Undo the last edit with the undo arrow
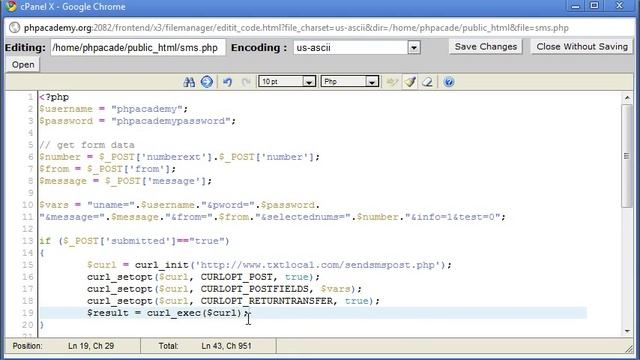640x360 pixels. click(x=227, y=82)
